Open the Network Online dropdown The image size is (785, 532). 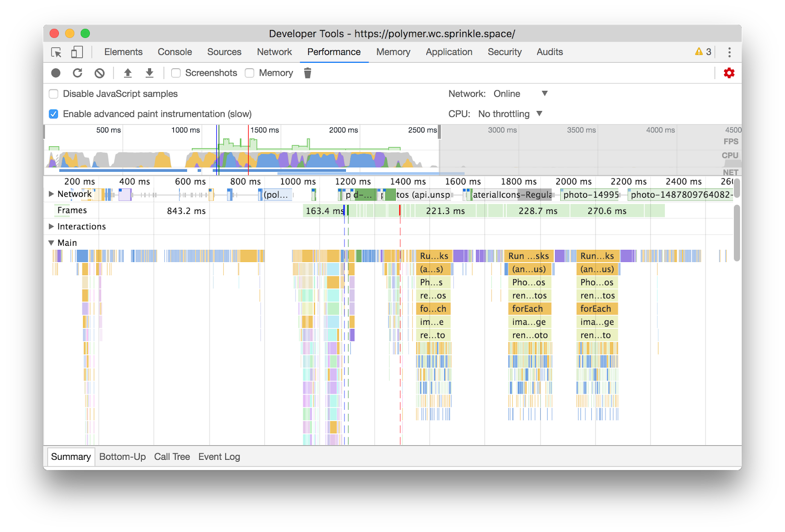[x=545, y=94]
